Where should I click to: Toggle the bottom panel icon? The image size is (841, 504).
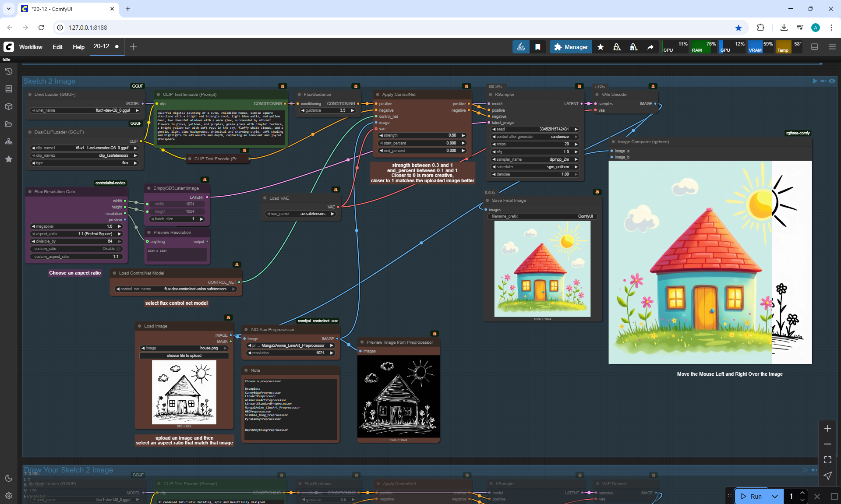(814, 47)
